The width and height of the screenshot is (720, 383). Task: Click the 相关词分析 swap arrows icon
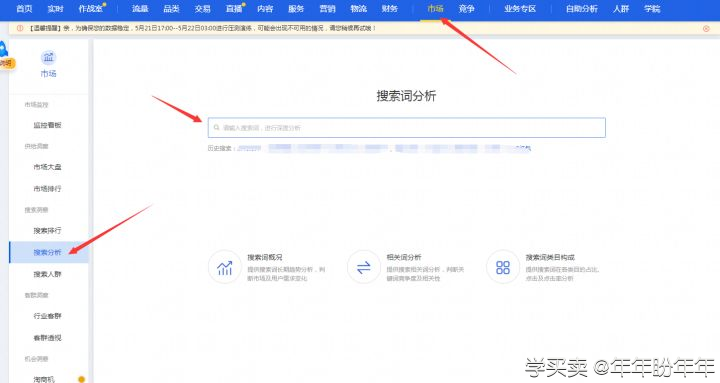(x=364, y=267)
